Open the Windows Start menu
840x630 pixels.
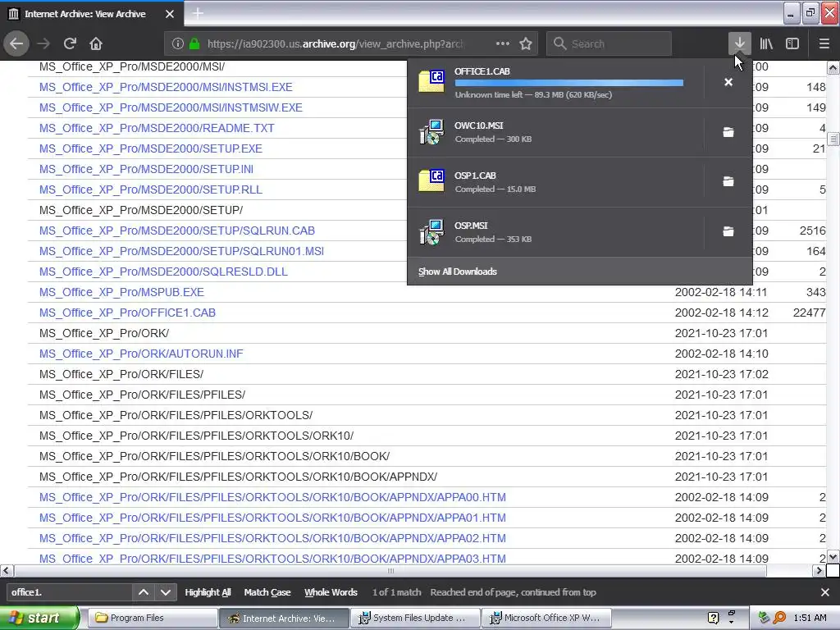tap(39, 618)
